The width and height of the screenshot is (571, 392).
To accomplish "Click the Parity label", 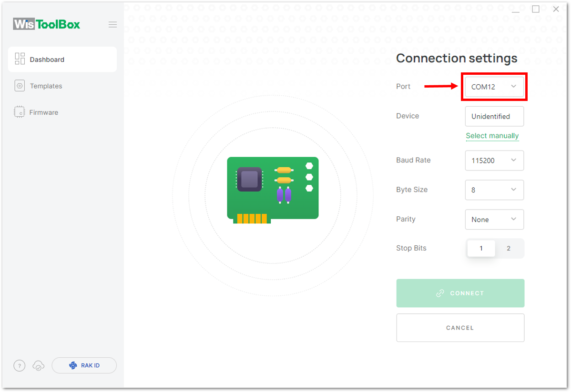I will [x=406, y=219].
